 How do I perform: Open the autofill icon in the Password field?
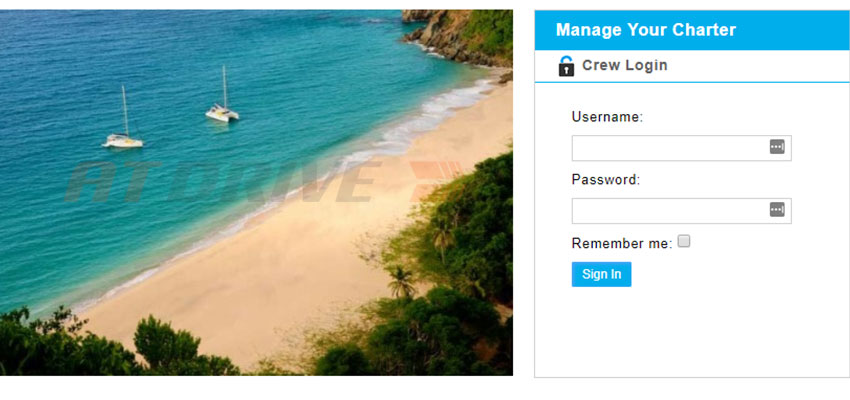777,210
